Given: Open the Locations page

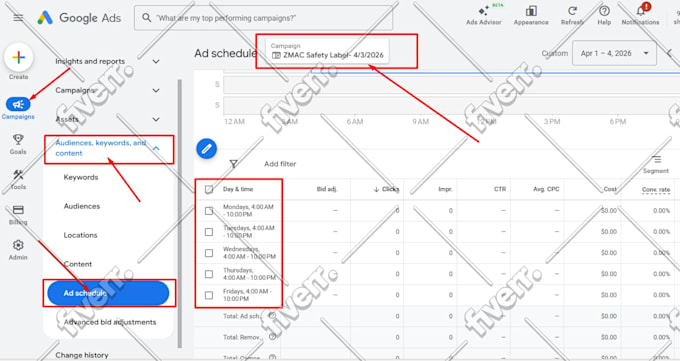Looking at the screenshot, I should click(80, 235).
